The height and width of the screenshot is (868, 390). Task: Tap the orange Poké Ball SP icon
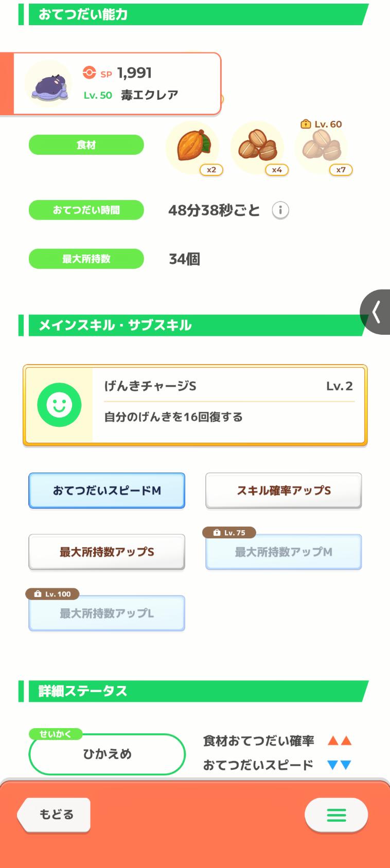pos(89,73)
